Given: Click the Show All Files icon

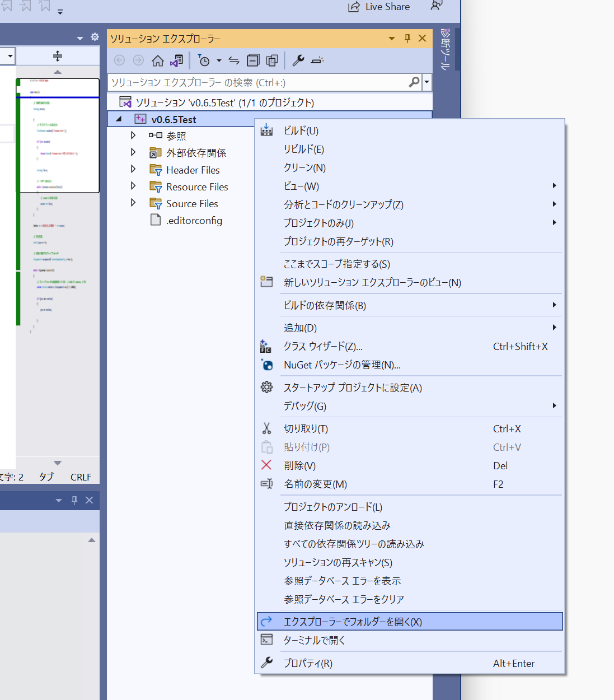Looking at the screenshot, I should [273, 60].
